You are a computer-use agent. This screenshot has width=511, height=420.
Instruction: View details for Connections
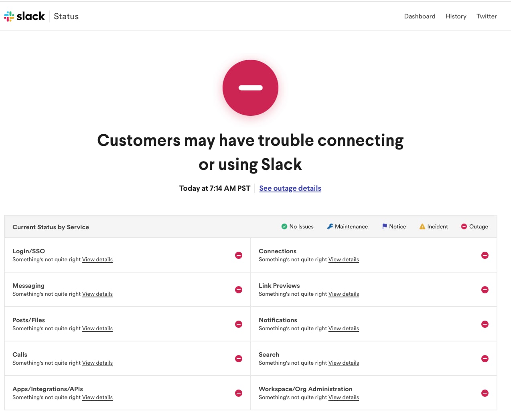point(344,260)
